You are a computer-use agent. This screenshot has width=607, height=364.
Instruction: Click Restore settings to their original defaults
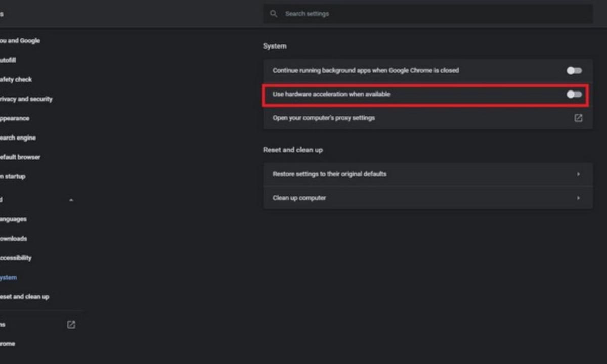[x=427, y=174]
